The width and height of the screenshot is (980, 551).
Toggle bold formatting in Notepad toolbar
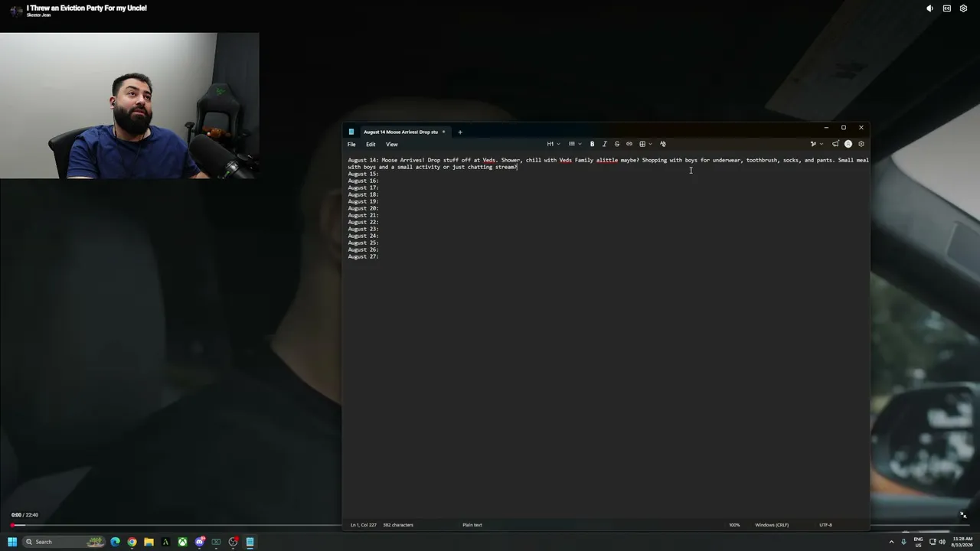point(592,144)
